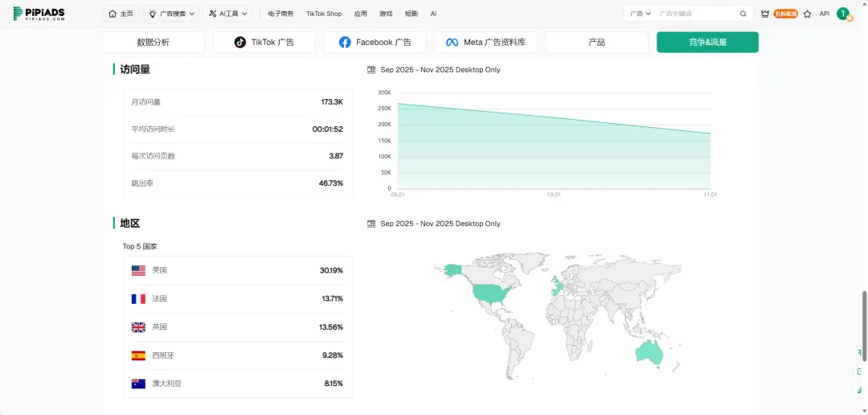Type in the 广告关键词 search field
This screenshot has width=868, height=415.
(695, 14)
